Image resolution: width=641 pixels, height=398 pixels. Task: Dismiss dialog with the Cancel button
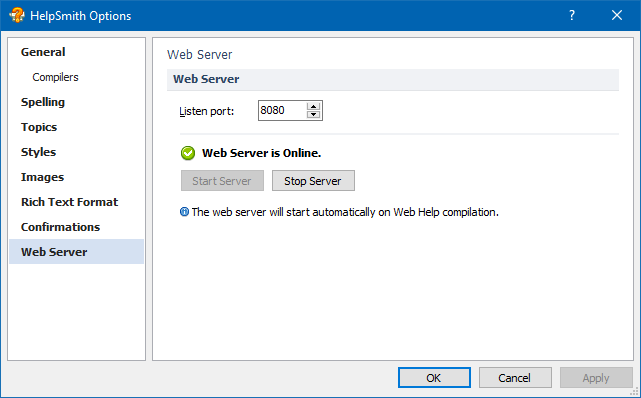(515, 378)
